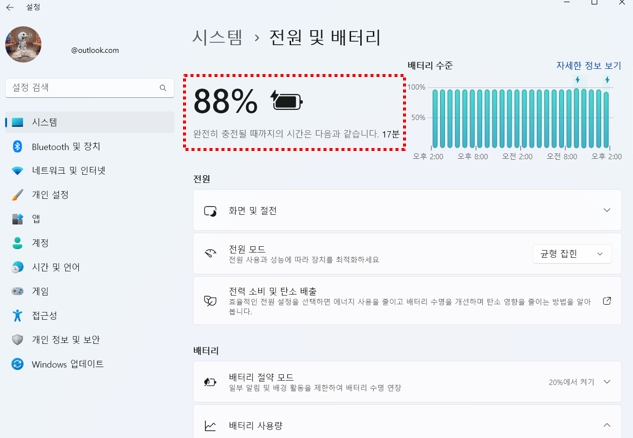
Task: Click the back arrow in title bar
Action: pyautogui.click(x=10, y=7)
